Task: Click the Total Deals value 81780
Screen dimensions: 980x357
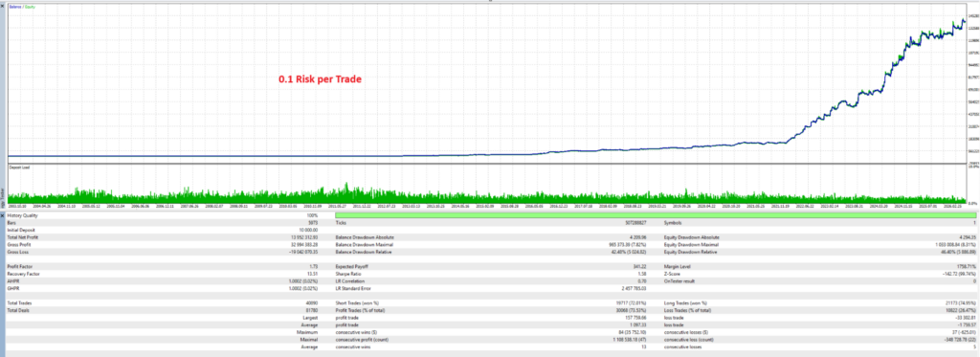Action: point(313,310)
